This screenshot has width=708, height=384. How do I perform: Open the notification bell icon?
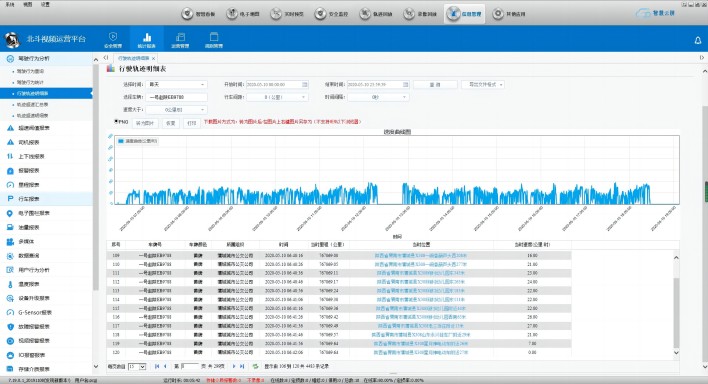click(698, 40)
